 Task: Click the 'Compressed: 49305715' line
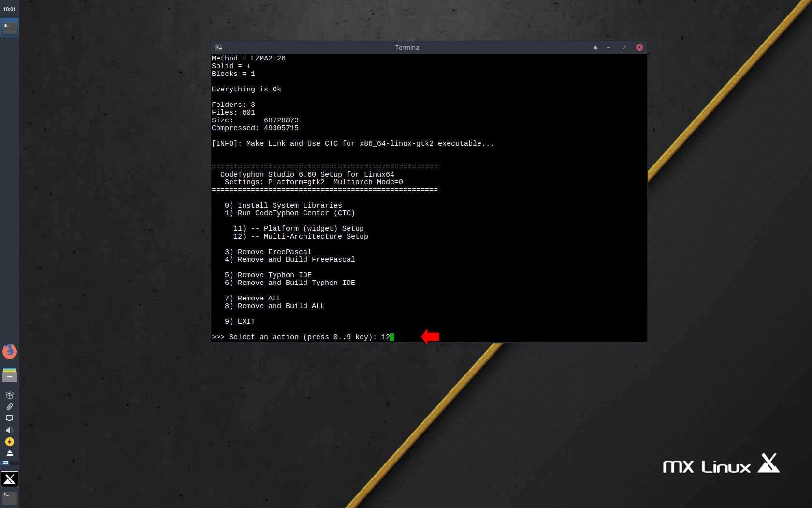pyautogui.click(x=255, y=128)
